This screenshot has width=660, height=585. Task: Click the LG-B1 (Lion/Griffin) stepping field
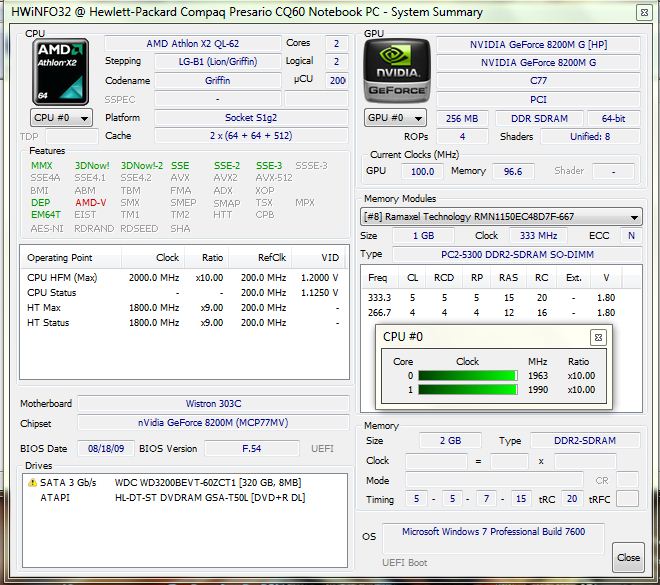coord(218,61)
